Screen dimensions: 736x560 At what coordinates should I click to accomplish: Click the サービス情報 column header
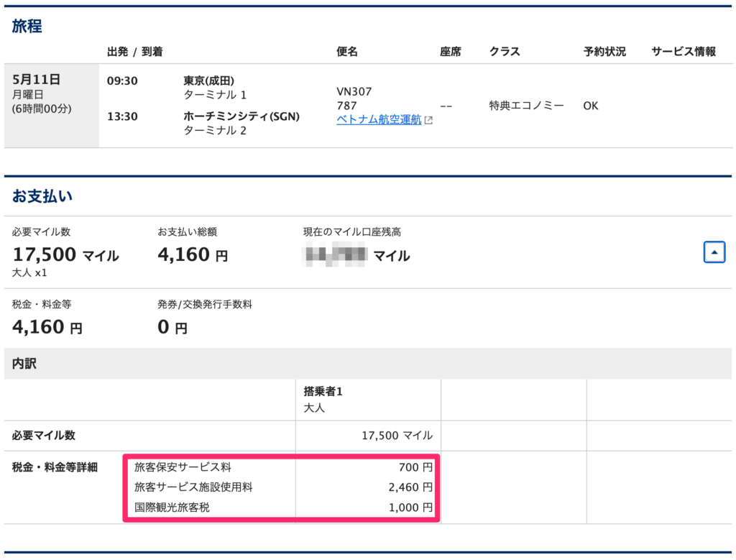684,52
